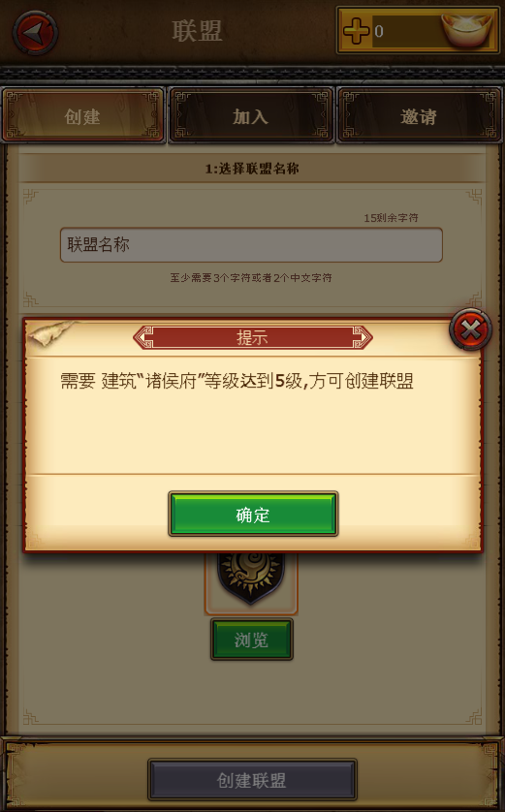Click the dialog message about 诸侯府 level

pos(237,381)
